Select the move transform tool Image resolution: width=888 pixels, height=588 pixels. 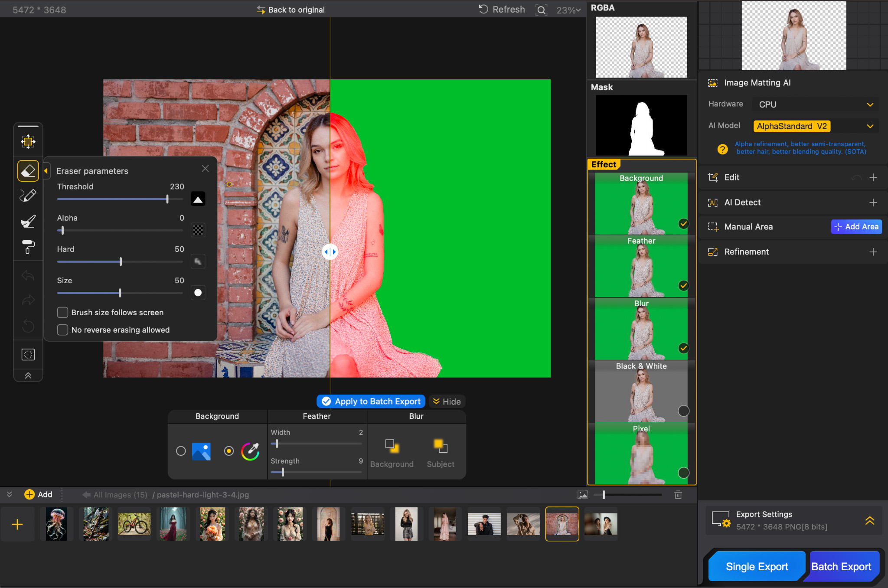coord(28,141)
